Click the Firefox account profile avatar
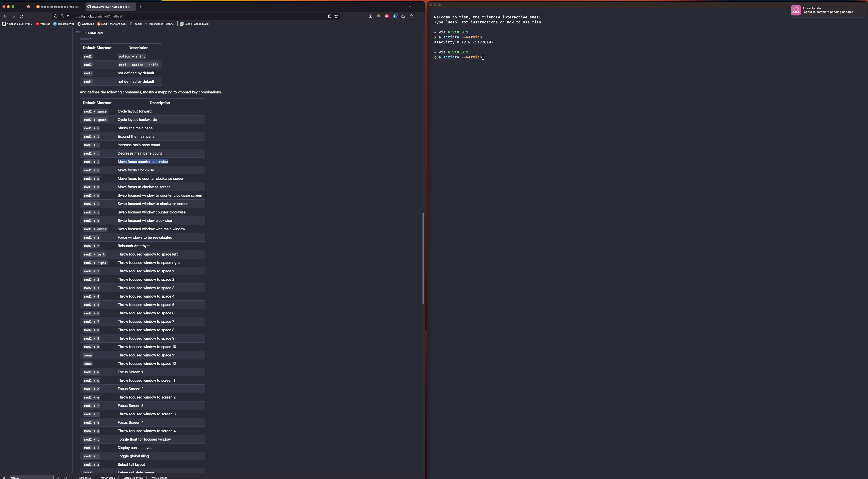 379,16
